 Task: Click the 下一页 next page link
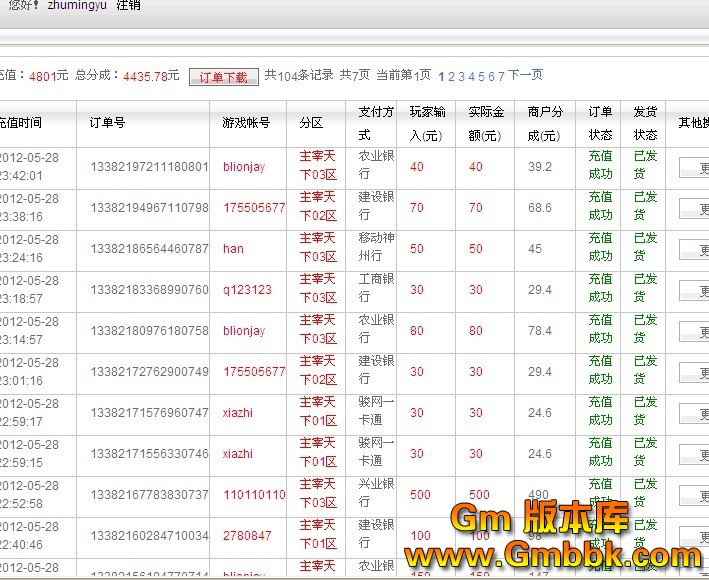pyautogui.click(x=525, y=75)
